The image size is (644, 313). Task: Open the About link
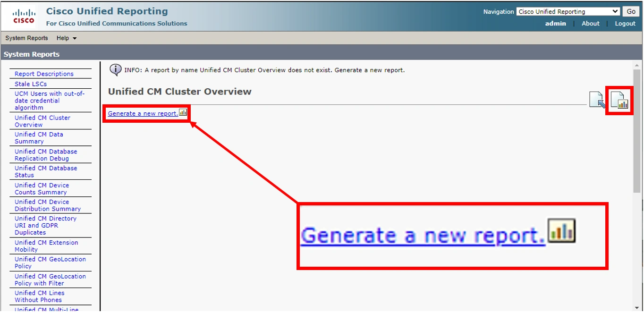click(590, 24)
